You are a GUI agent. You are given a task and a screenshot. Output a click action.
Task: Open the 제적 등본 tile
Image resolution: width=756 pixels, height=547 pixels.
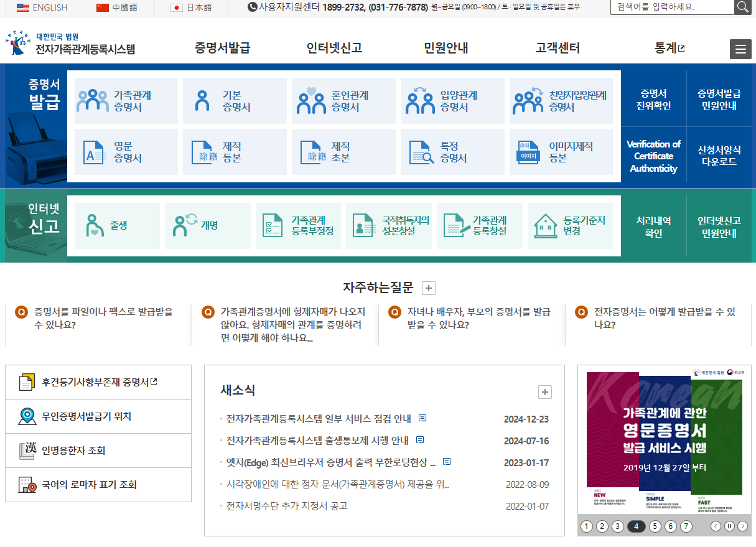[x=235, y=152]
